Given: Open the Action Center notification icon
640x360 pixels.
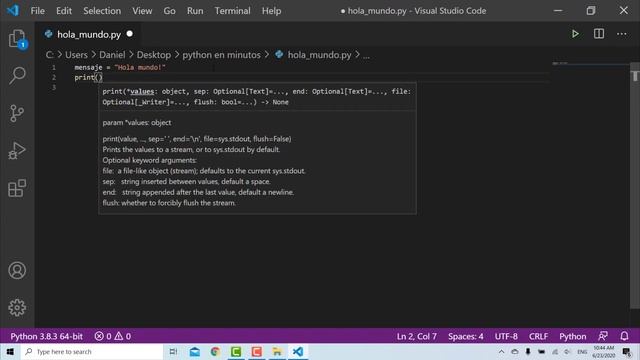Looking at the screenshot, I should [x=627, y=351].
